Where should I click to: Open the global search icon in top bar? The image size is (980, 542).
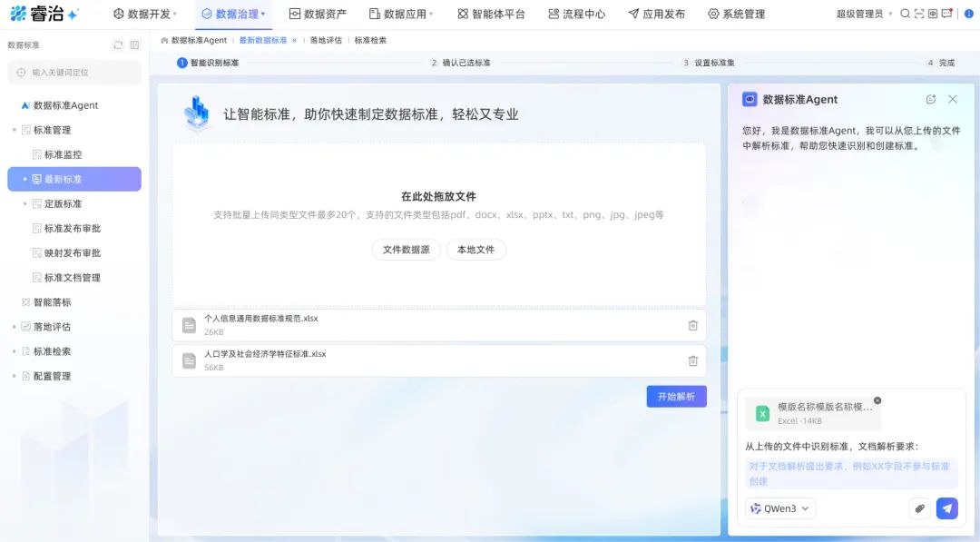[x=906, y=13]
